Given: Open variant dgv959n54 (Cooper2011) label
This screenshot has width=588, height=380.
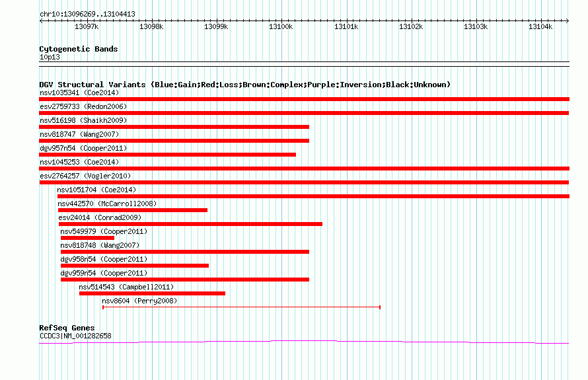Looking at the screenshot, I should pyautogui.click(x=104, y=273).
